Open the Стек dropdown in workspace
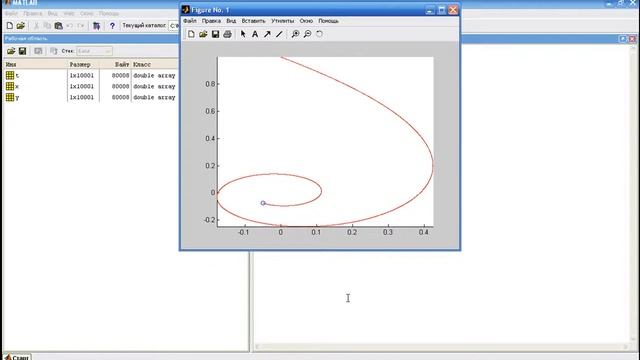 (94, 51)
